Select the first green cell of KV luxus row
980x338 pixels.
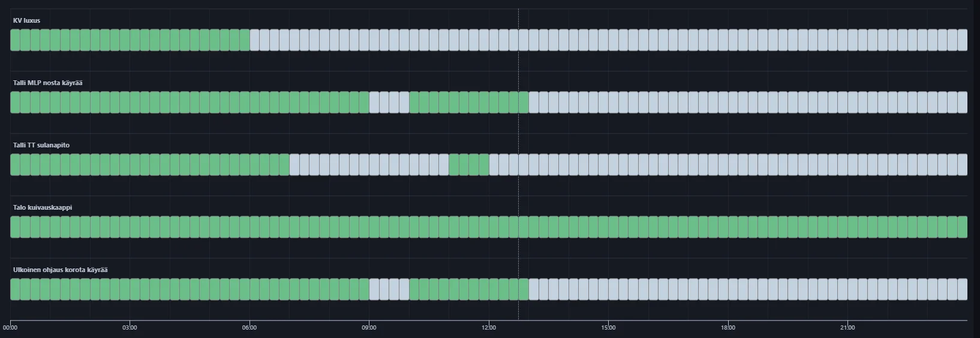pyautogui.click(x=15, y=40)
